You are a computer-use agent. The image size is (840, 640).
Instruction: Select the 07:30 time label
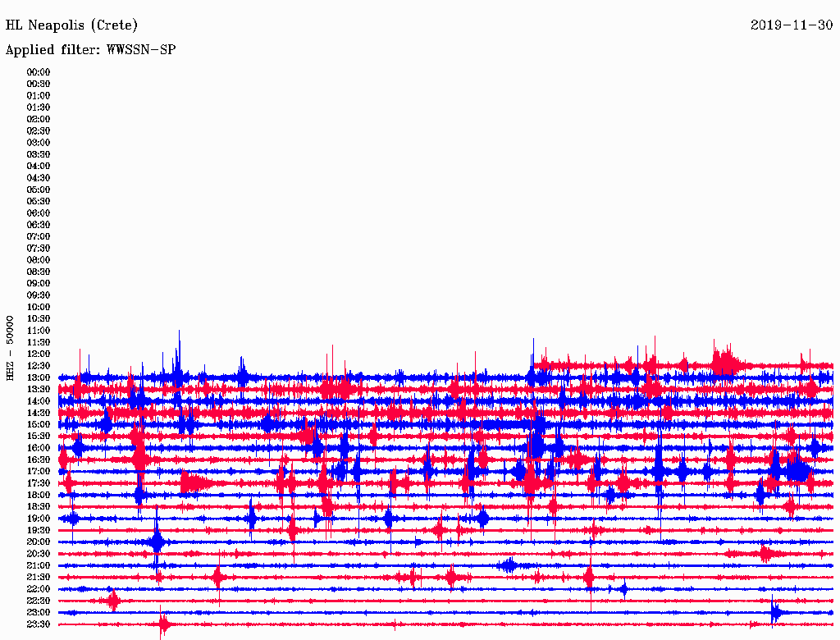click(39, 249)
